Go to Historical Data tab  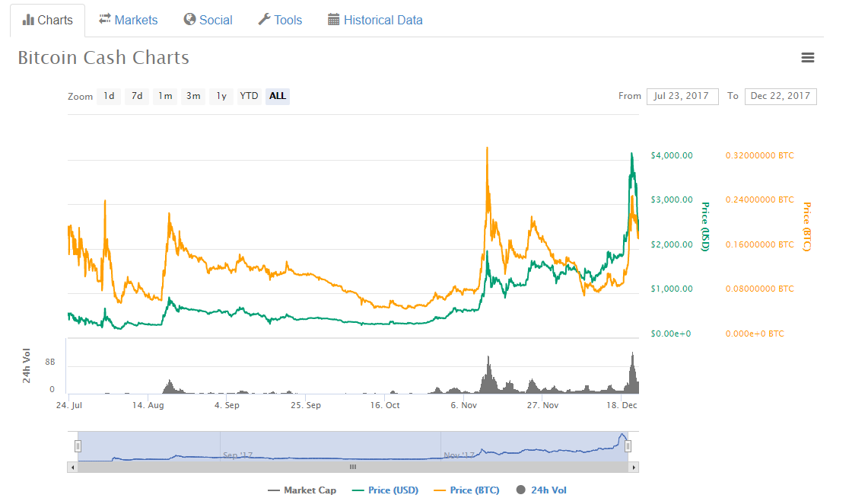click(x=374, y=21)
